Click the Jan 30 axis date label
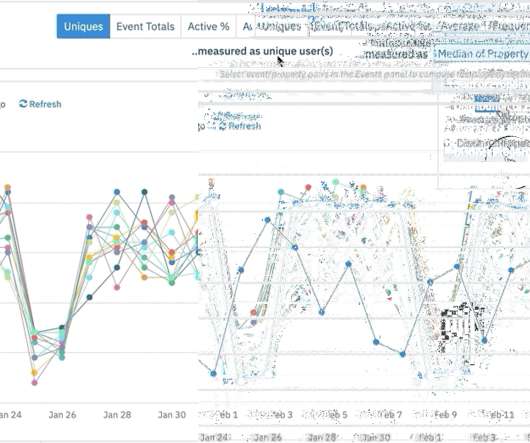 (172, 415)
